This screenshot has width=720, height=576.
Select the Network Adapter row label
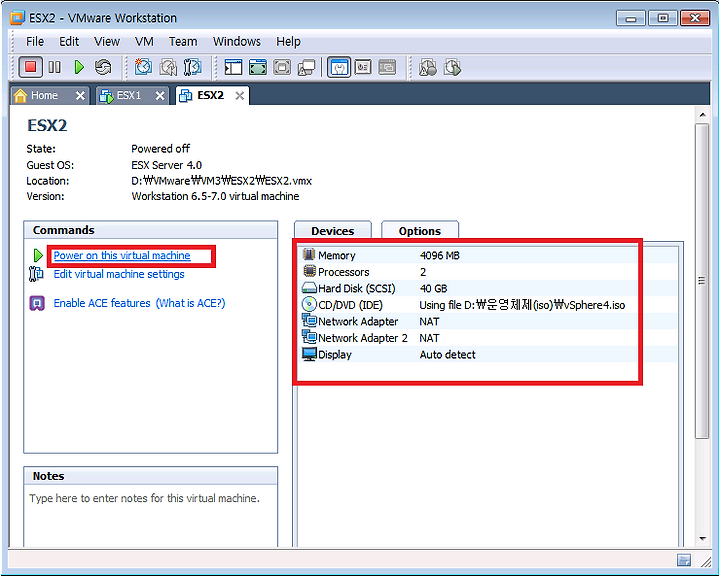click(358, 322)
